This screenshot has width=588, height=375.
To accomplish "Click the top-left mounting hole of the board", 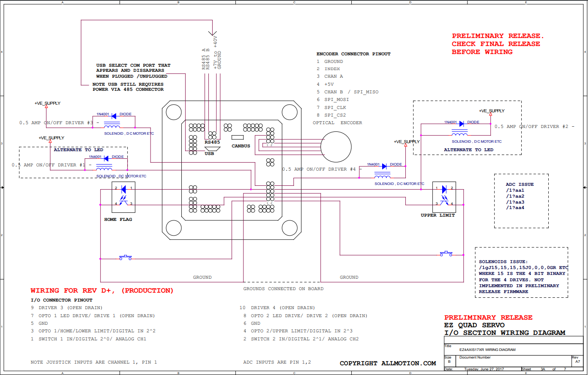I will [174, 112].
